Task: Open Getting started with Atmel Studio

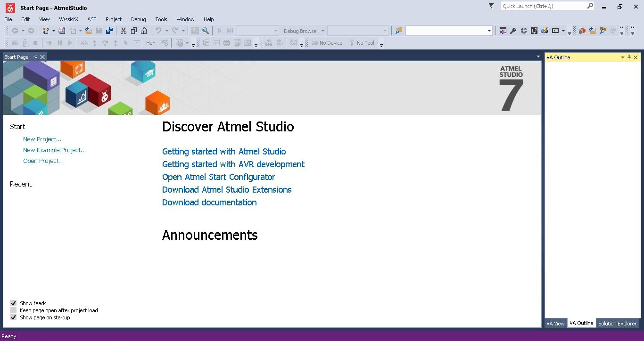Action: coord(224,152)
